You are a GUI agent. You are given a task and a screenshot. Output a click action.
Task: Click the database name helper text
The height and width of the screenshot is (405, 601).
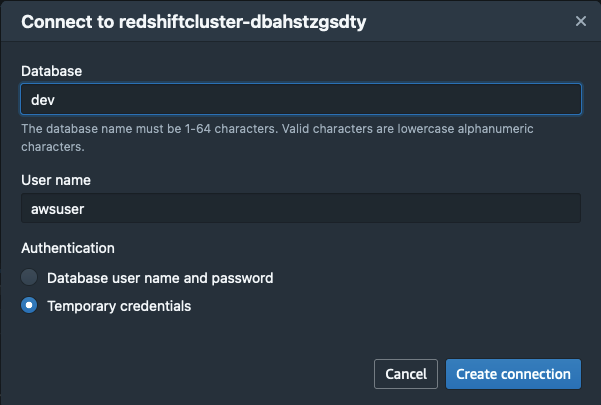coord(277,138)
